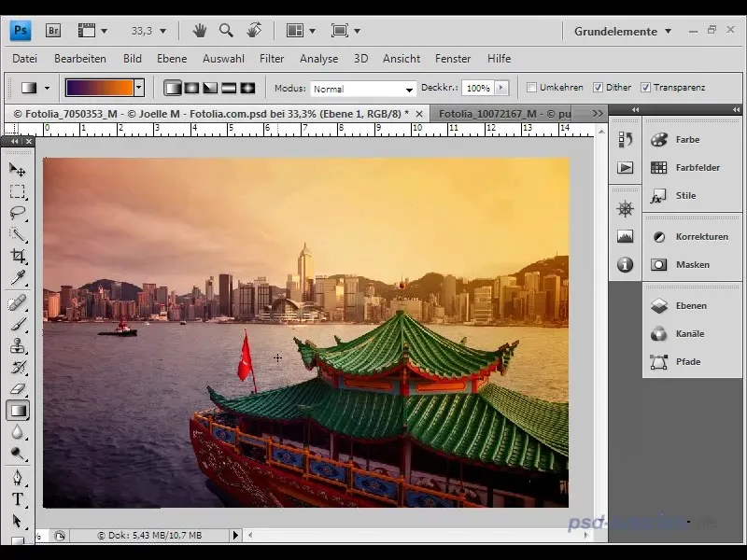The width and height of the screenshot is (747, 560).
Task: Open the Grundelemente workspace dropdown
Action: click(x=623, y=32)
